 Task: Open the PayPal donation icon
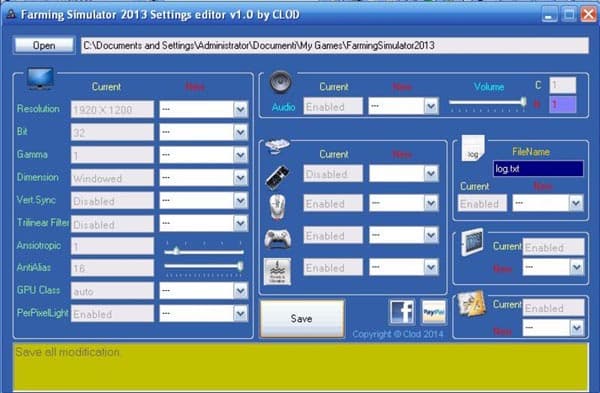tap(434, 312)
